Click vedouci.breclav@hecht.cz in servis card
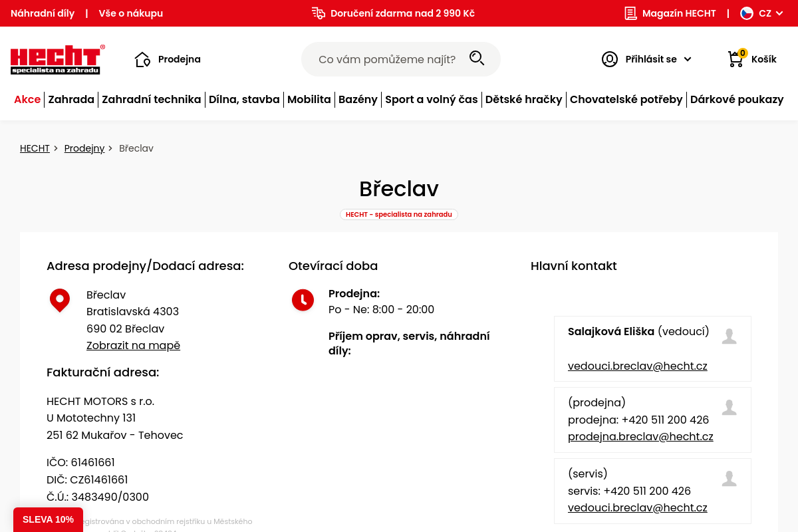Screen dimensions: 798x532 (638, 508)
